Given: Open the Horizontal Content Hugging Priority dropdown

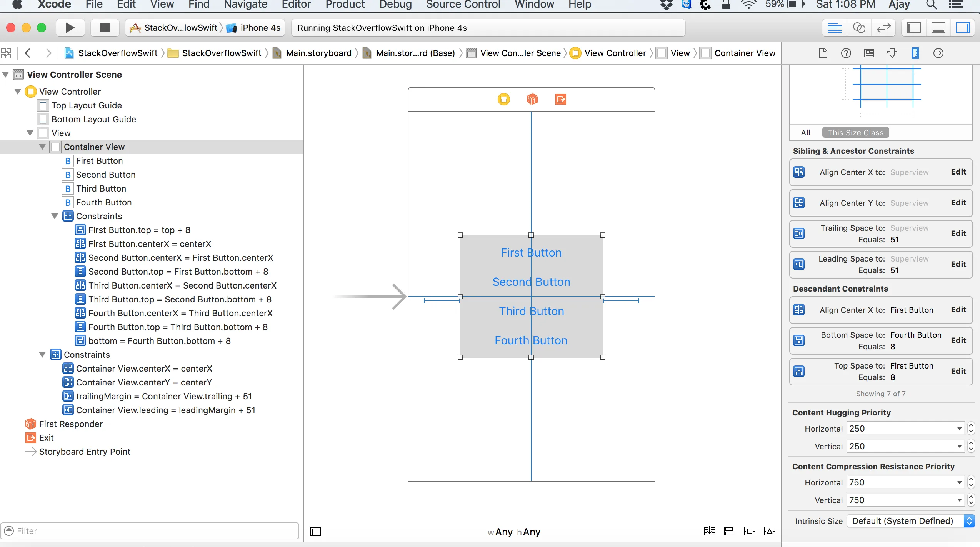Looking at the screenshot, I should 959,429.
